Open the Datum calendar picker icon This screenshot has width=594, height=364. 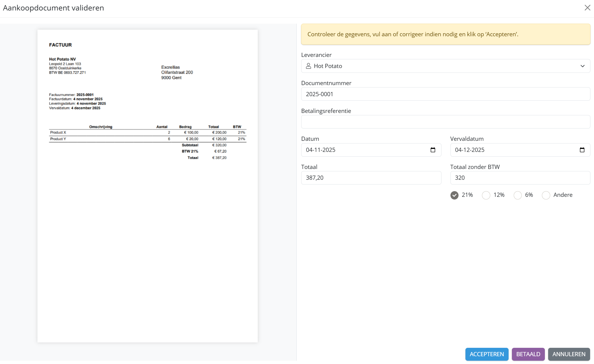pyautogui.click(x=433, y=150)
